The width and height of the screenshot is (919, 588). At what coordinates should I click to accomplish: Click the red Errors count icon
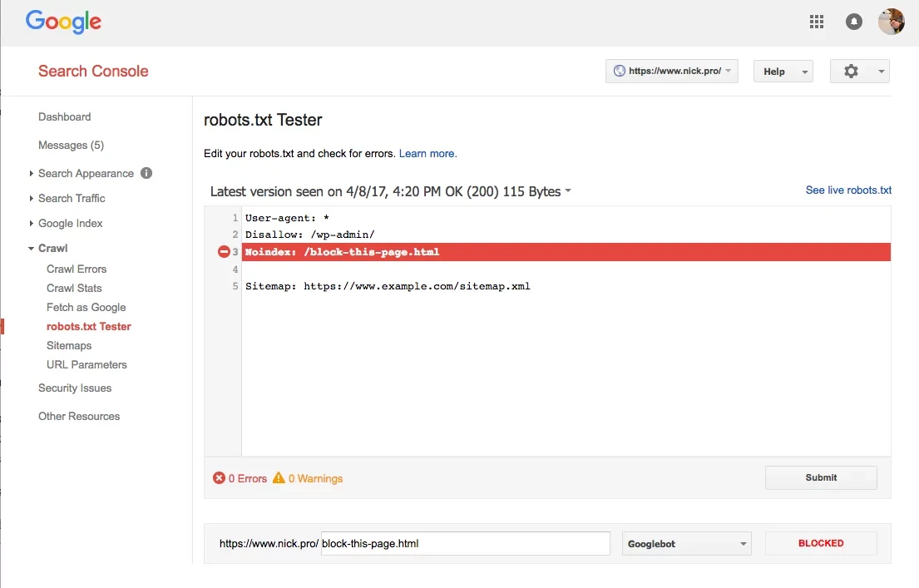coord(220,478)
